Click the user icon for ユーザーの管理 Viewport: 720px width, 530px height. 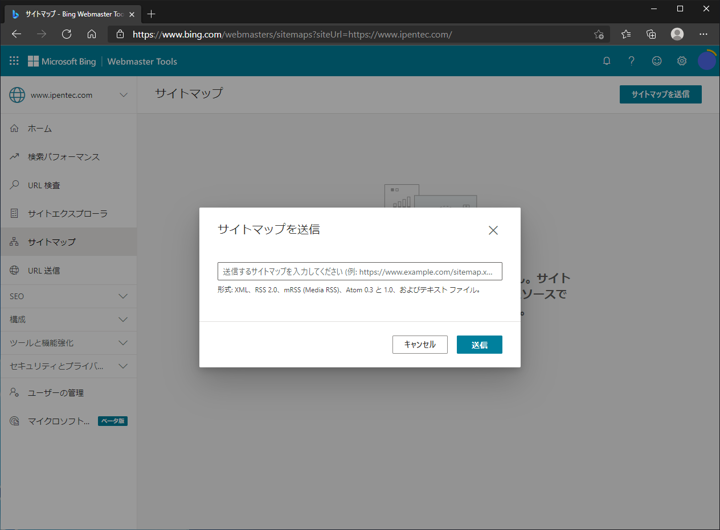point(15,392)
